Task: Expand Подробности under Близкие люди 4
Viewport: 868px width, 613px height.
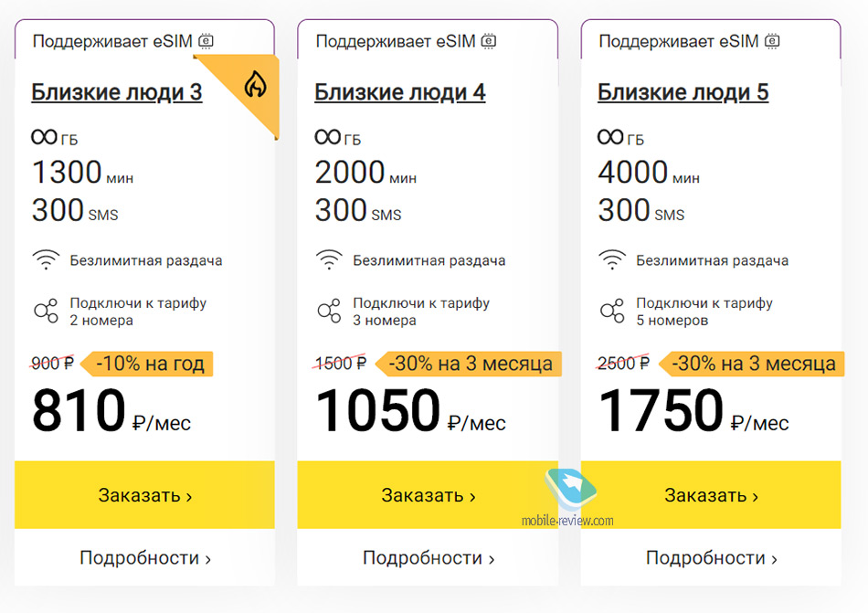Action: [429, 557]
